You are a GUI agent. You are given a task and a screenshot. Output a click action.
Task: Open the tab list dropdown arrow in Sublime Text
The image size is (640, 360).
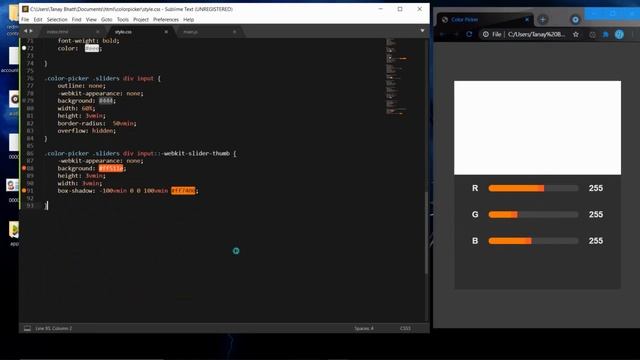pos(422,31)
